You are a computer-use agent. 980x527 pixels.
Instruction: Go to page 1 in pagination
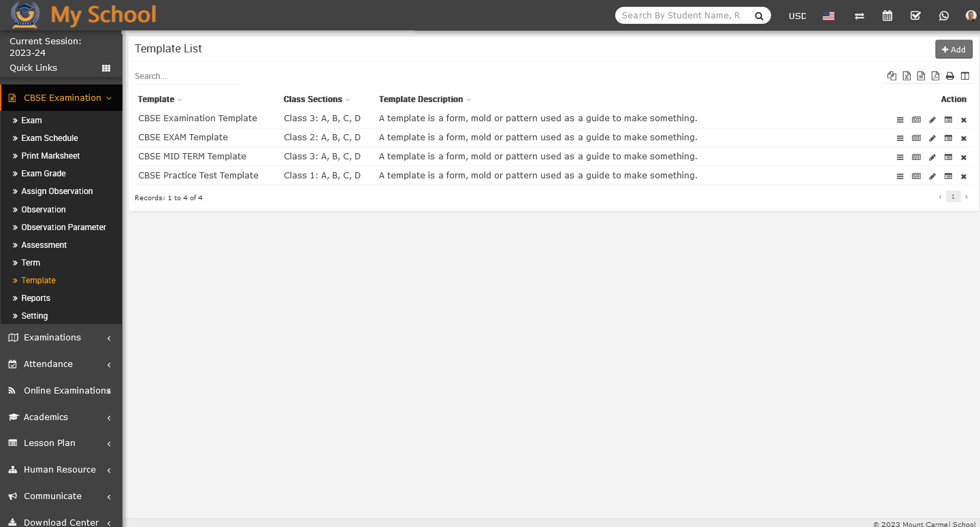click(x=953, y=197)
